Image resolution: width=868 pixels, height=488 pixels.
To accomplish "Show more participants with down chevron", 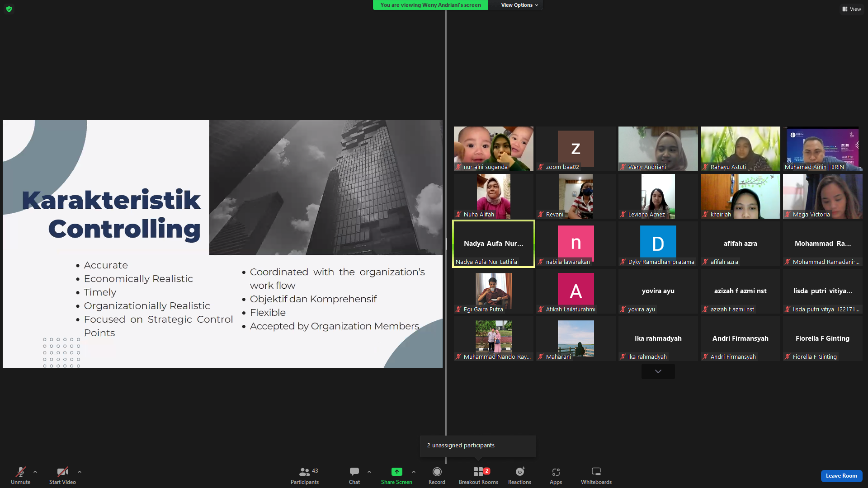I will tap(658, 371).
